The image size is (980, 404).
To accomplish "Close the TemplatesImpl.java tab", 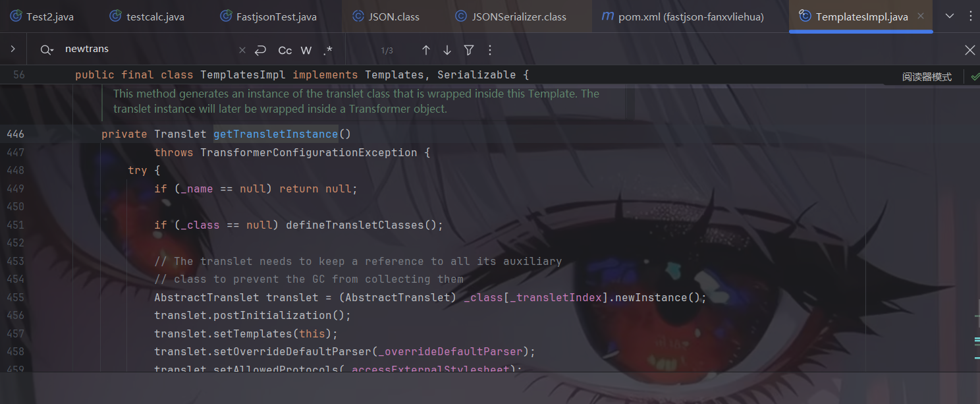I will click(920, 16).
